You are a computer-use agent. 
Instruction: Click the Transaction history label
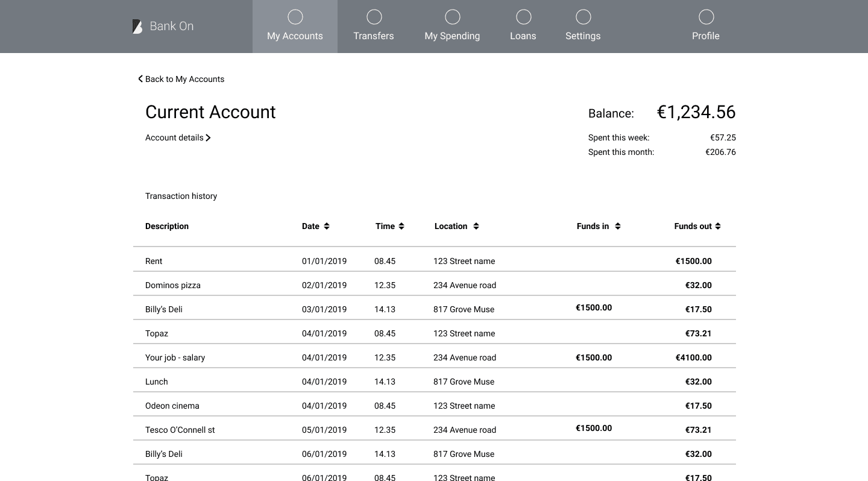(181, 196)
